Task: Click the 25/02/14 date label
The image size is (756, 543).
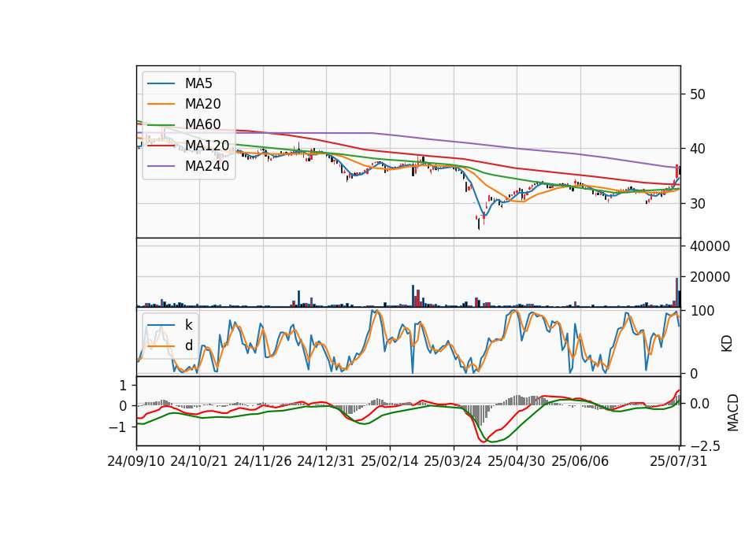Action: (x=390, y=461)
